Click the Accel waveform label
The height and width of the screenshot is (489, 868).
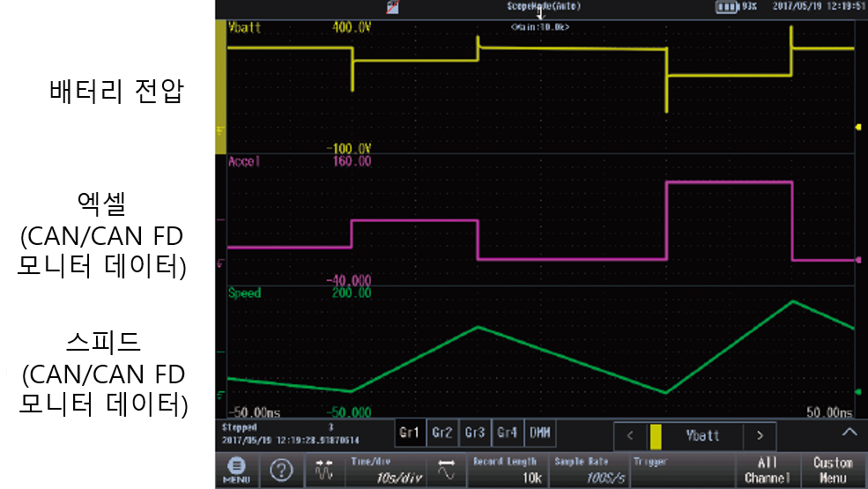[243, 162]
